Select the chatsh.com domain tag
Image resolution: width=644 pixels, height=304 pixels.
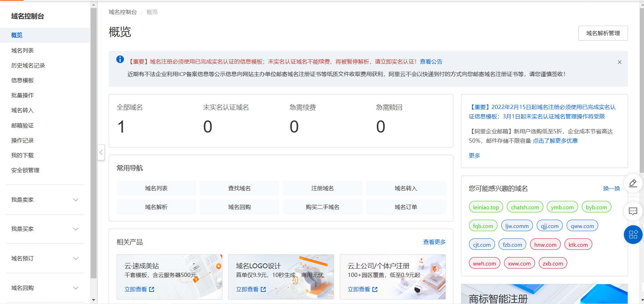point(525,207)
